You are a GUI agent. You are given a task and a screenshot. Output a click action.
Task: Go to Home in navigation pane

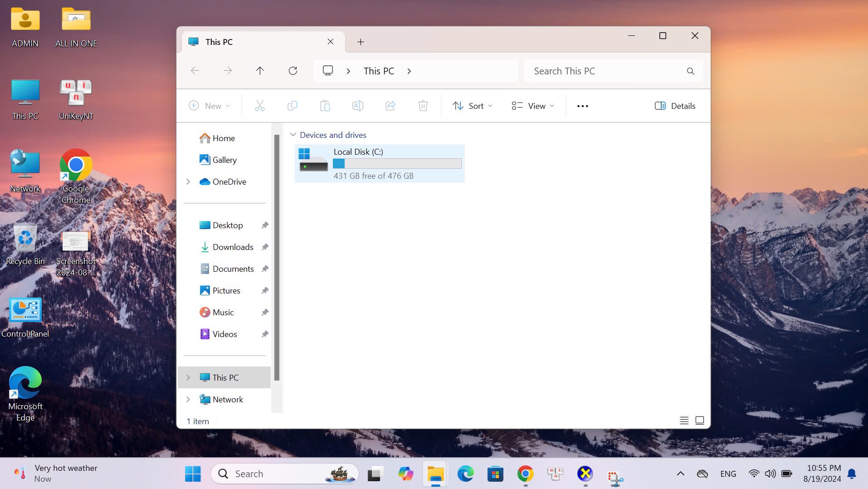coord(223,138)
